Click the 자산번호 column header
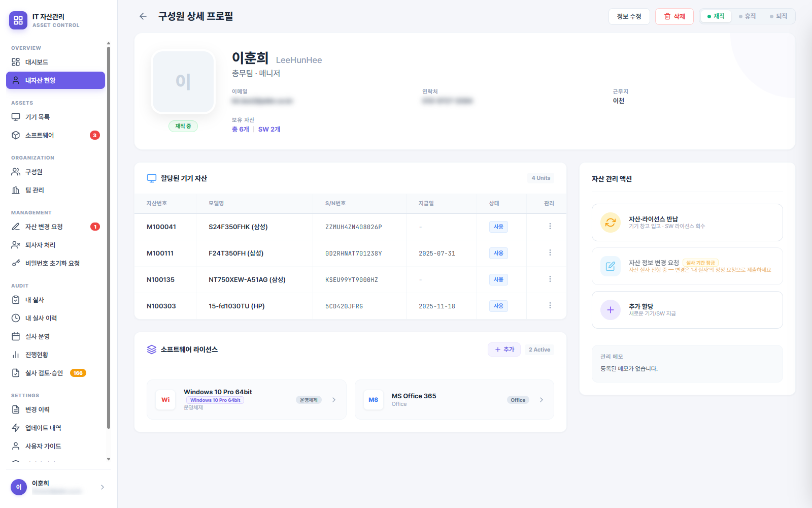 (x=157, y=203)
